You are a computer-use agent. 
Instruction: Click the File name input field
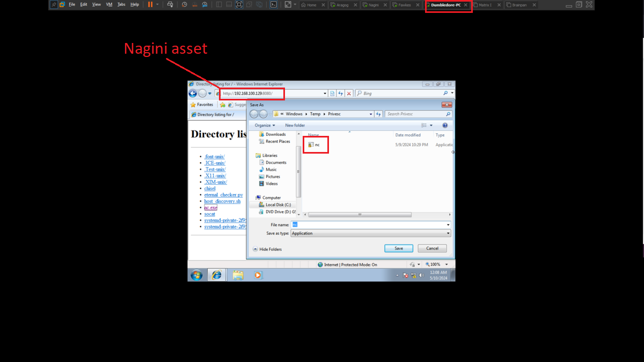pos(371,225)
